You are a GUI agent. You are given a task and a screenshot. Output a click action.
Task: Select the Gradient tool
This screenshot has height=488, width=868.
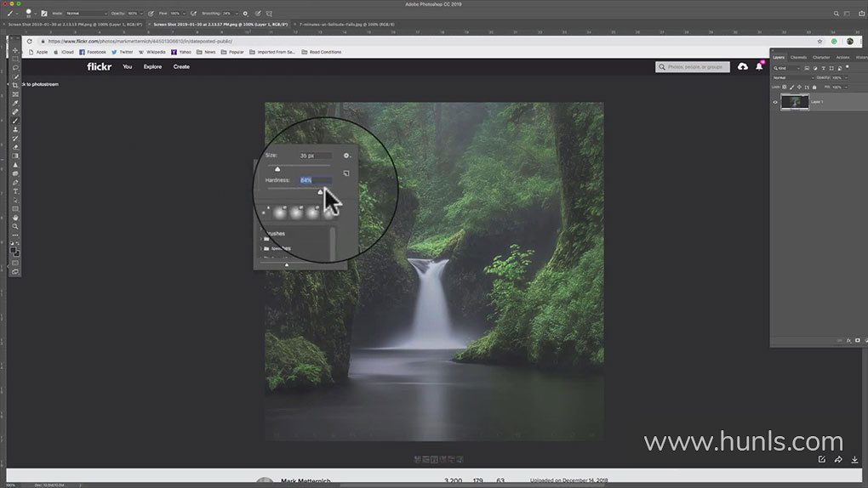(x=15, y=156)
